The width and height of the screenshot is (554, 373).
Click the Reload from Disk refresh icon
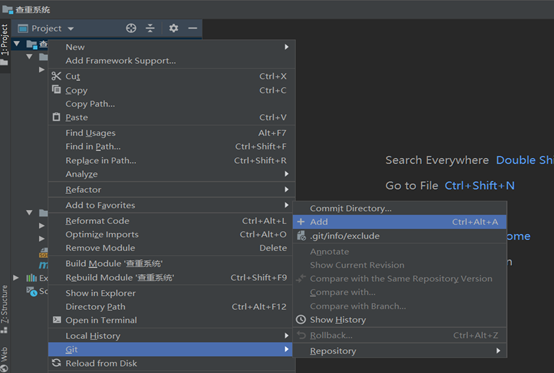tap(56, 363)
